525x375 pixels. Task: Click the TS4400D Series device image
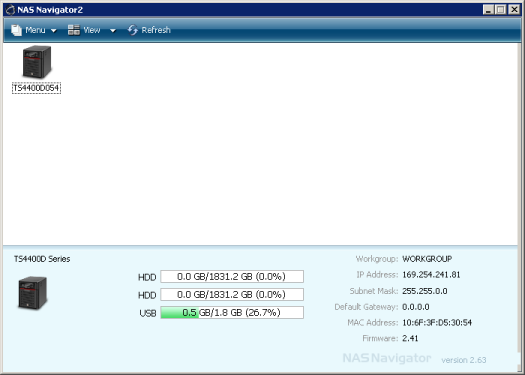click(x=32, y=293)
